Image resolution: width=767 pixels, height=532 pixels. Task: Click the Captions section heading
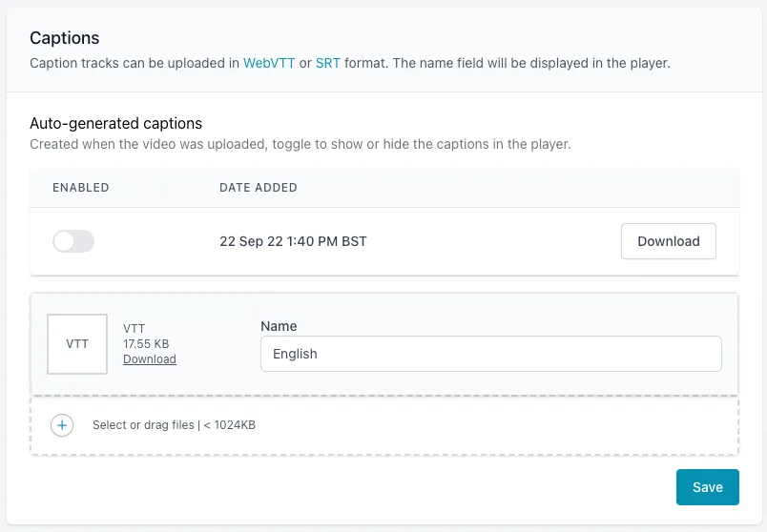(65, 38)
